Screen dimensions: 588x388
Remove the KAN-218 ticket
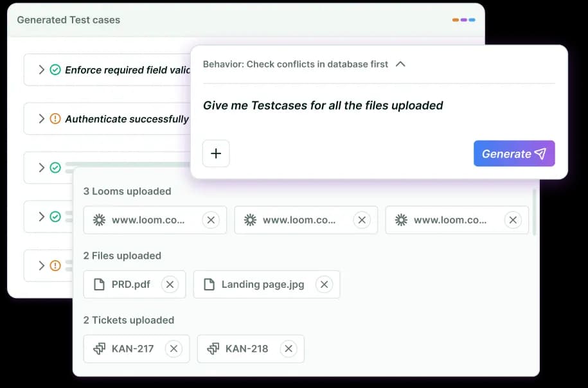[289, 349]
